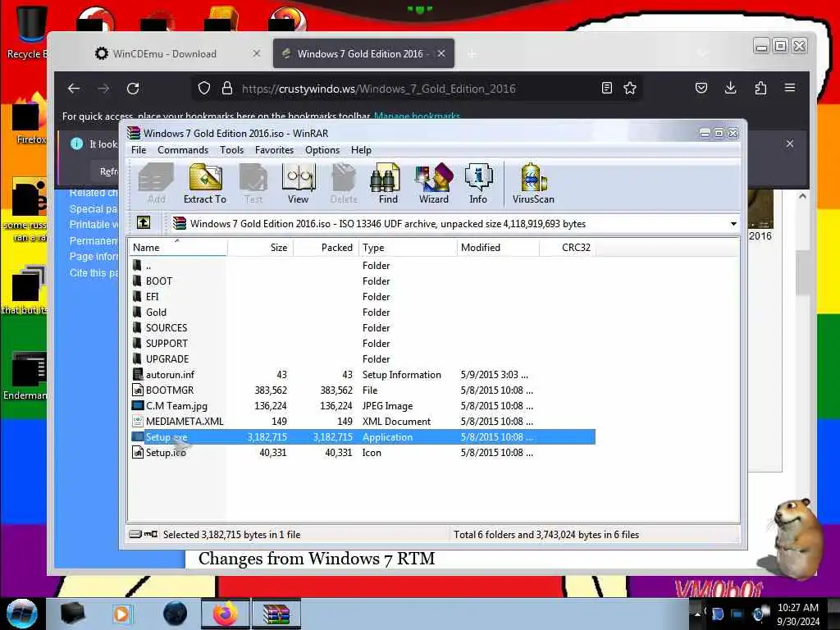Click the status bar drive/key icon

pyautogui.click(x=144, y=534)
